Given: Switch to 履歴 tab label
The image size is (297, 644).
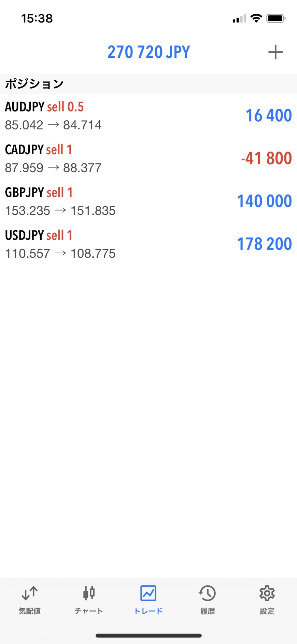Looking at the screenshot, I should pyautogui.click(x=208, y=611).
